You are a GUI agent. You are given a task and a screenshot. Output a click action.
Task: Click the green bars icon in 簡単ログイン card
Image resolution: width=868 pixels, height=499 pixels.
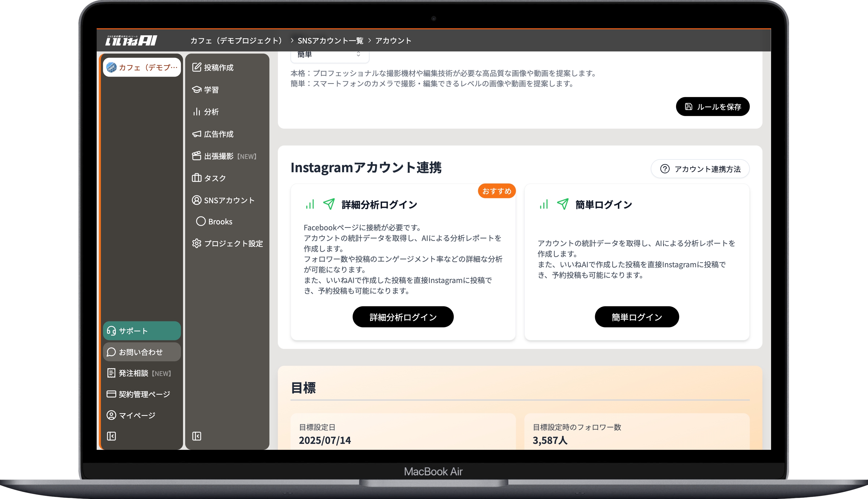point(544,205)
